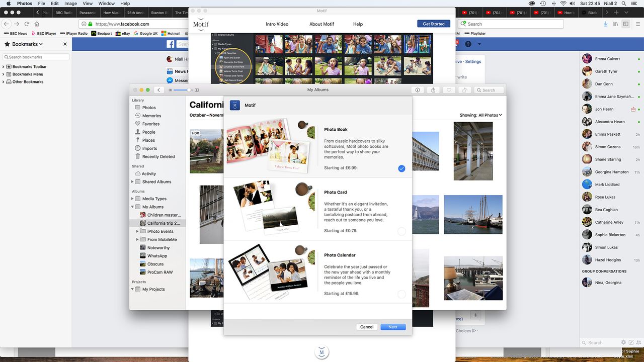Screen dimensions: 644x362
Task: Select the Photo Card radio button
Action: [401, 231]
